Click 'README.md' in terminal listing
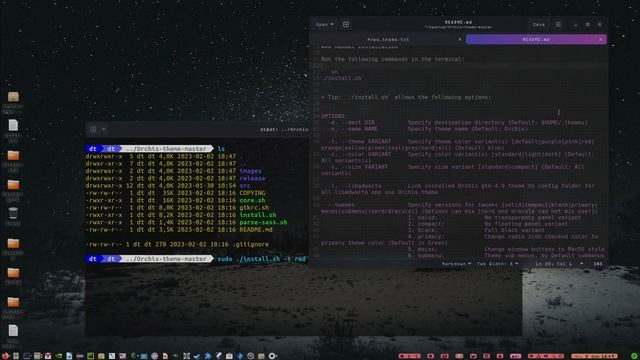The height and width of the screenshot is (360, 640). tap(256, 230)
